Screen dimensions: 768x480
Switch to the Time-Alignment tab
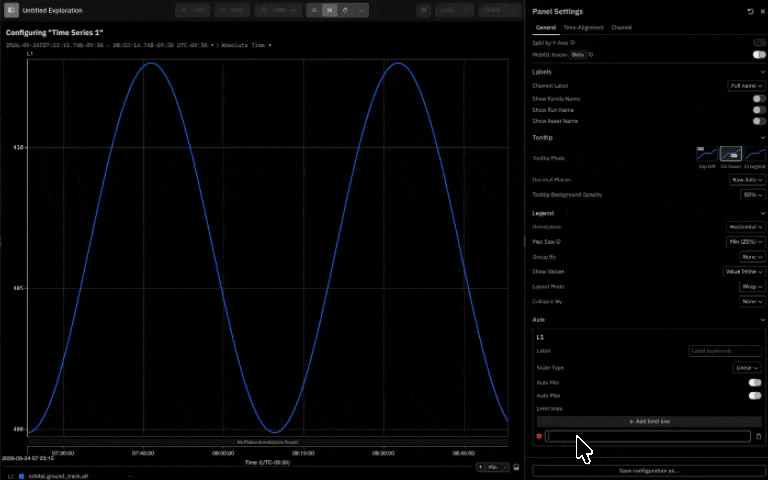[583, 28]
